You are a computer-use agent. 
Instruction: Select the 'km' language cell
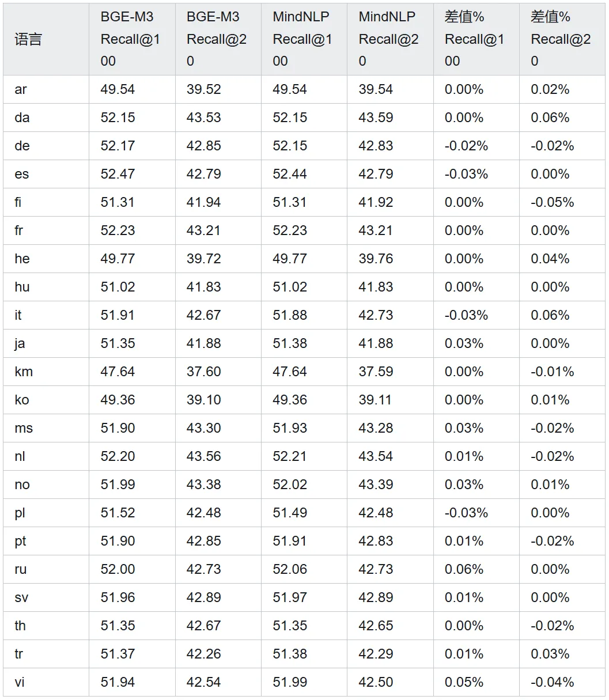coord(24,372)
